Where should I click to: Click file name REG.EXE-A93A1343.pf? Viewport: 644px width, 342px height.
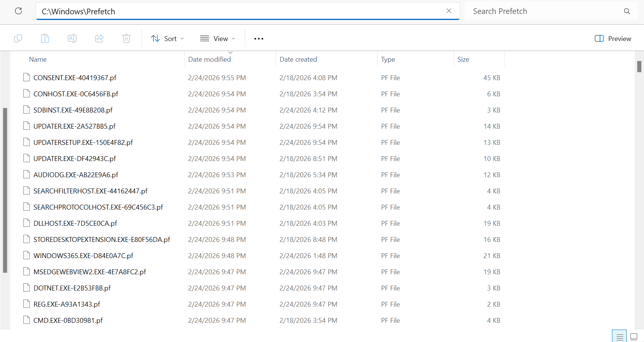(67, 304)
